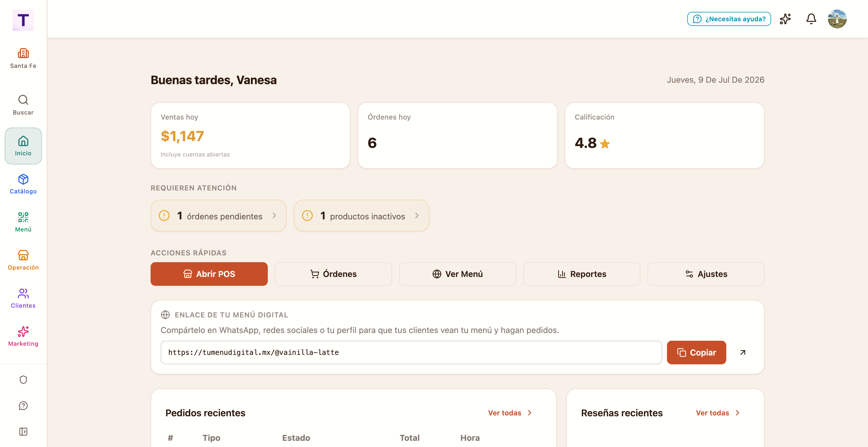Open Marketing section in sidebar
The width and height of the screenshot is (868, 447).
coord(23,336)
